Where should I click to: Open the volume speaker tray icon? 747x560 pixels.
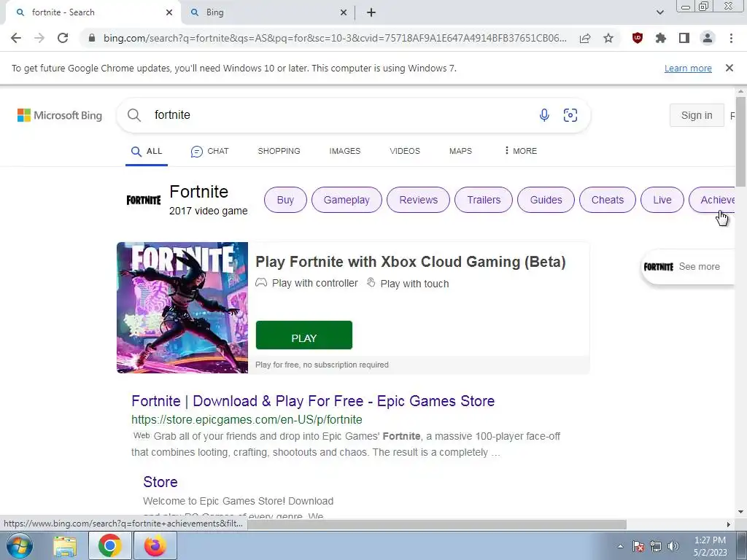[x=673, y=546]
